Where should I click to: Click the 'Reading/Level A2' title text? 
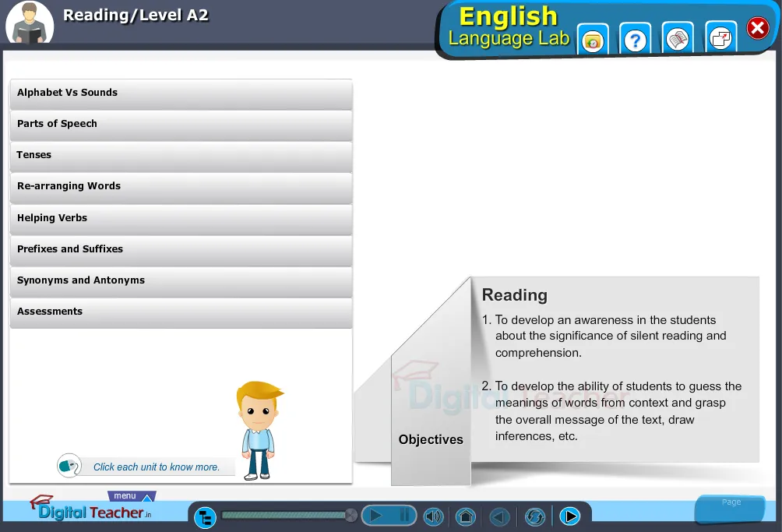click(x=136, y=16)
